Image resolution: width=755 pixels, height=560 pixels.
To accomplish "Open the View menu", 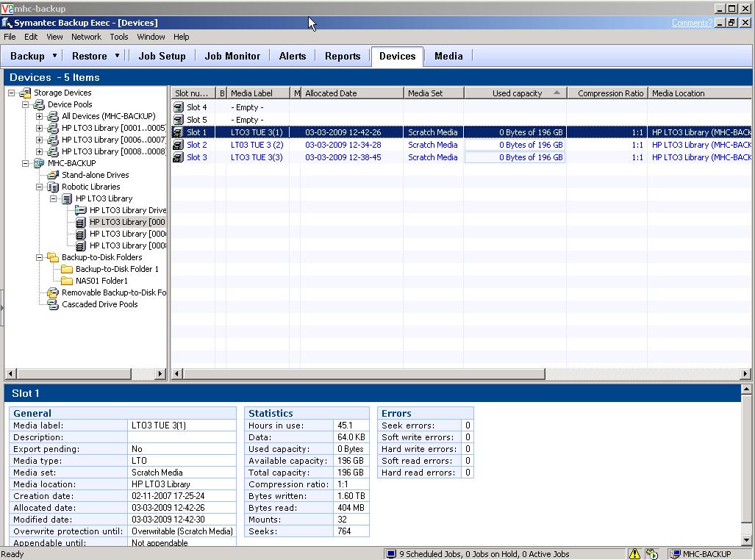I will pos(54,37).
